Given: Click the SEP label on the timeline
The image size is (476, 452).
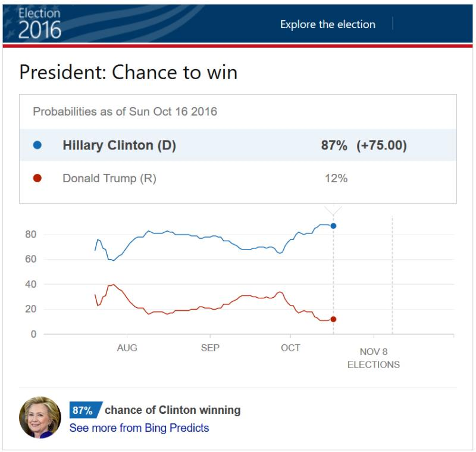Looking at the screenshot, I should pos(210,348).
